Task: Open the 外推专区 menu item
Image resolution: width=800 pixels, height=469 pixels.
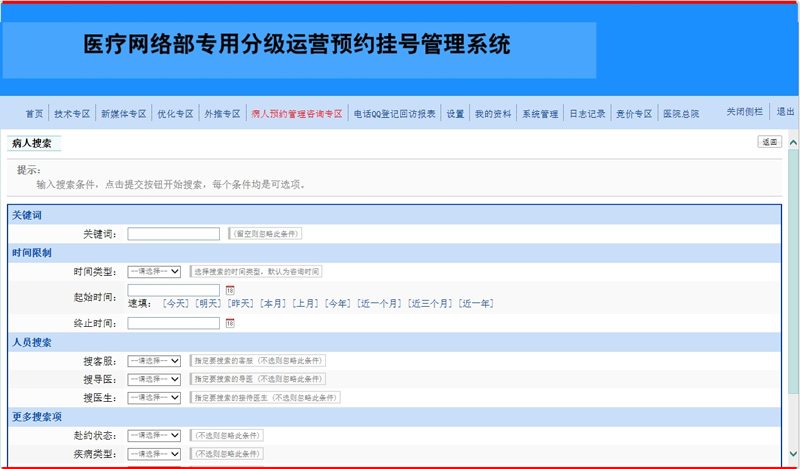Action: 222,114
